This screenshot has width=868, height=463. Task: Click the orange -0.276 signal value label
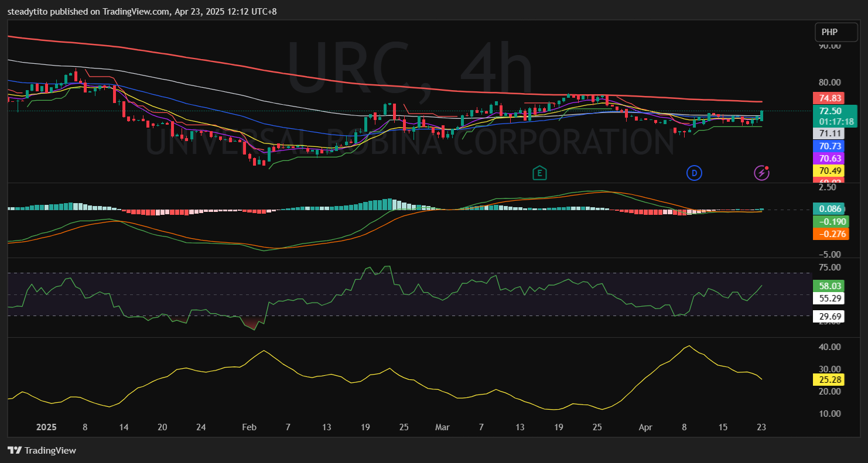[x=831, y=234]
